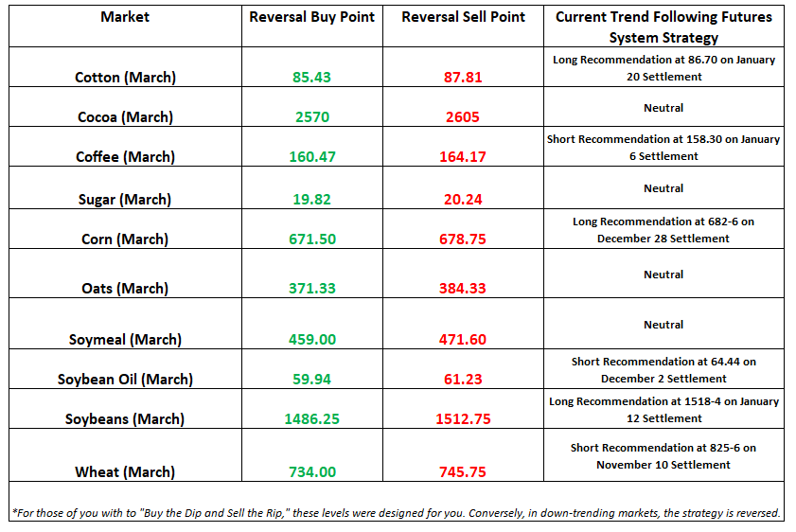Select Soybean Oil (March) label
The width and height of the screenshot is (796, 532).
pos(125,380)
